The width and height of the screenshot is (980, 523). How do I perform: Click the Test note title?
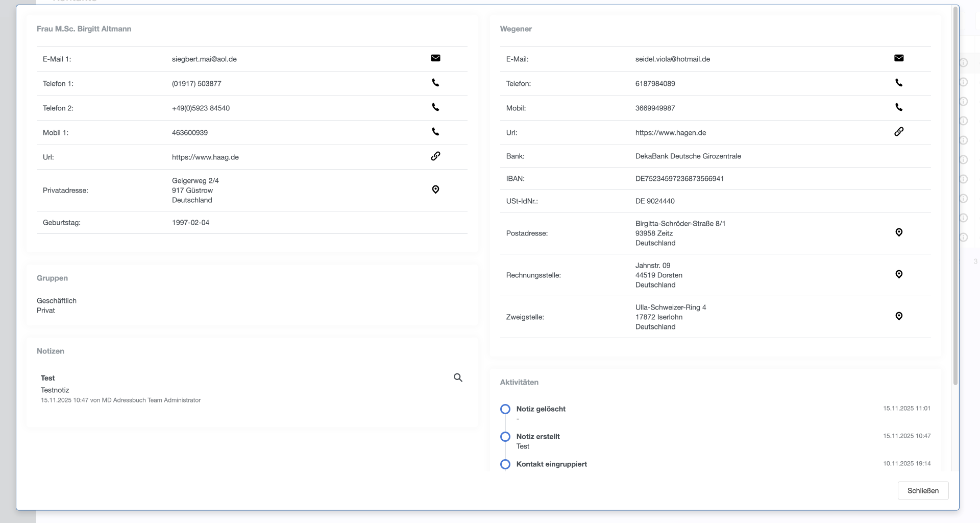[x=48, y=378]
